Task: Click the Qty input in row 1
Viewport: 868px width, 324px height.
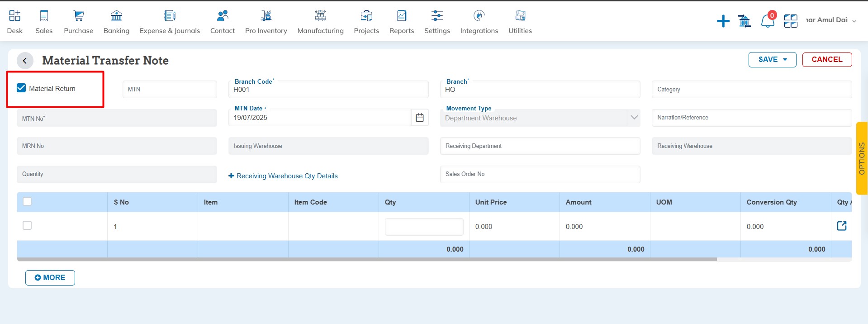Action: [x=424, y=227]
